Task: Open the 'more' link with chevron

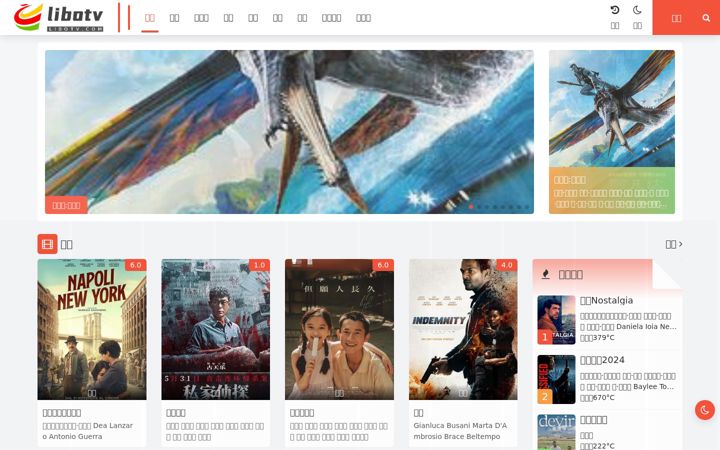Action: pyautogui.click(x=674, y=244)
